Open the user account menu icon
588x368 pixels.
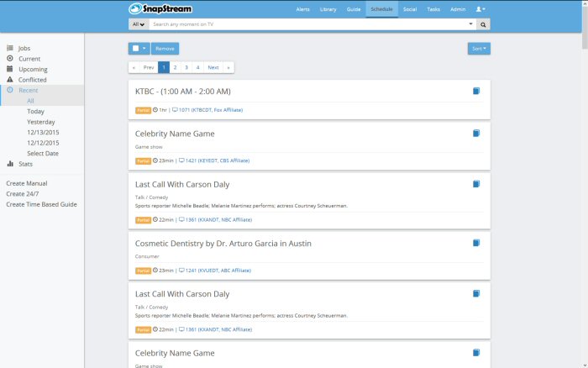point(480,9)
